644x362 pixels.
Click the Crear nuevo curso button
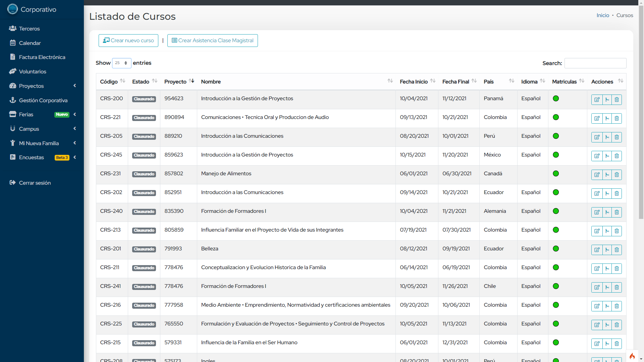128,41
